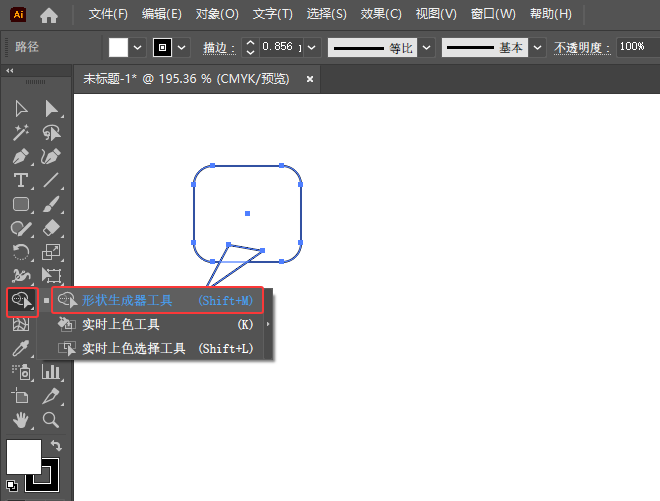Choose the Warp width tool
The image size is (660, 501).
(x=21, y=276)
